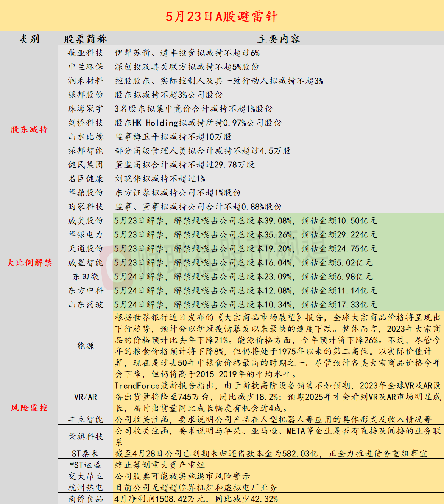Select the 股东减持 category cell

click(29, 130)
